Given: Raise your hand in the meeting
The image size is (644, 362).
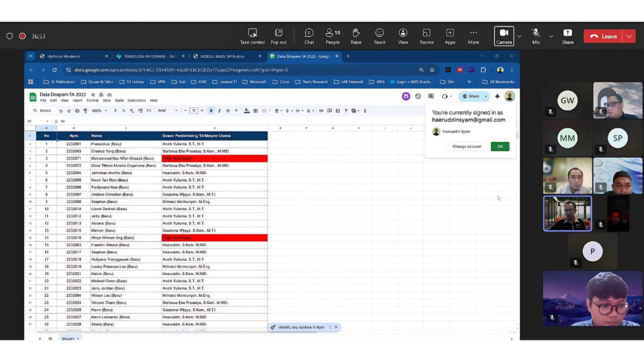Looking at the screenshot, I should pyautogui.click(x=356, y=36).
